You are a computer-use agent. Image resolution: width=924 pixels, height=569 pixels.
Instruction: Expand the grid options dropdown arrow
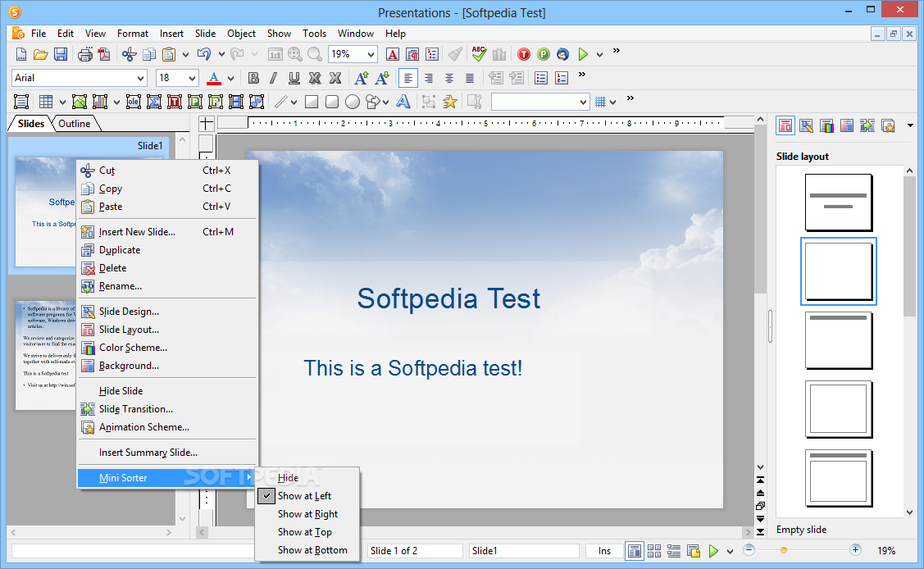pyautogui.click(x=613, y=102)
